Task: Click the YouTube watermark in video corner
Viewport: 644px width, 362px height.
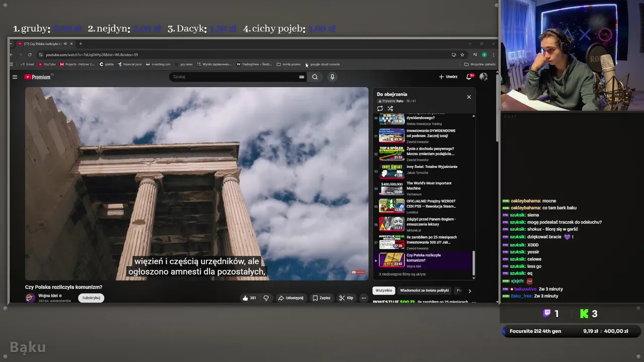Action: [x=358, y=273]
